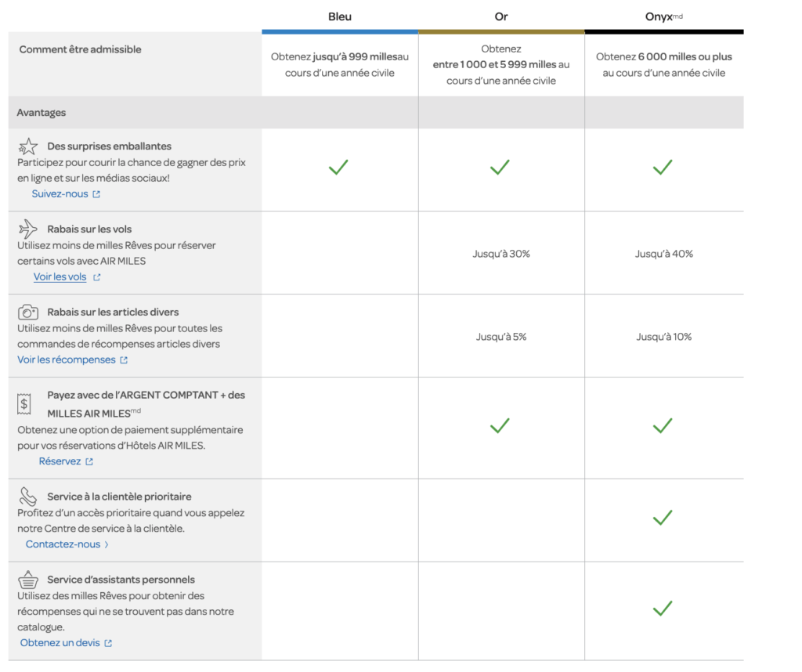Open the Voir les récompenses link
802x672 pixels.
(67, 360)
